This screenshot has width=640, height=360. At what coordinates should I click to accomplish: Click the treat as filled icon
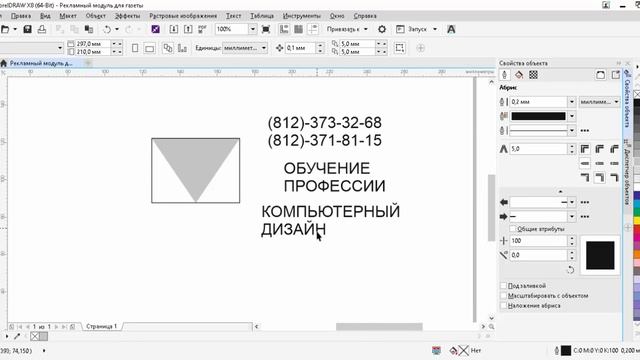coord(400,48)
